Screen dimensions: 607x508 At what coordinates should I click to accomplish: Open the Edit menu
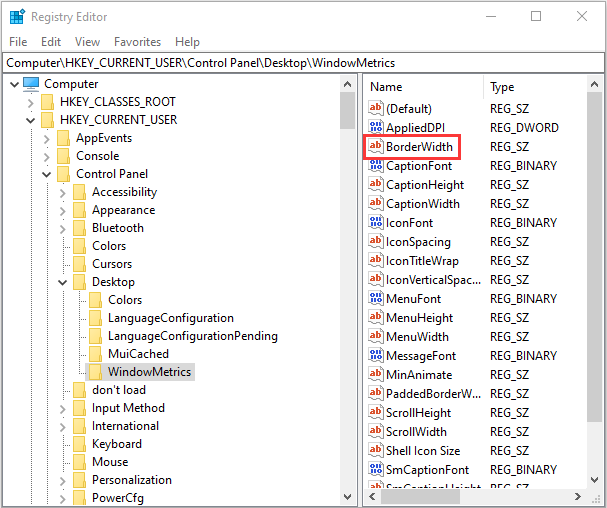point(51,41)
